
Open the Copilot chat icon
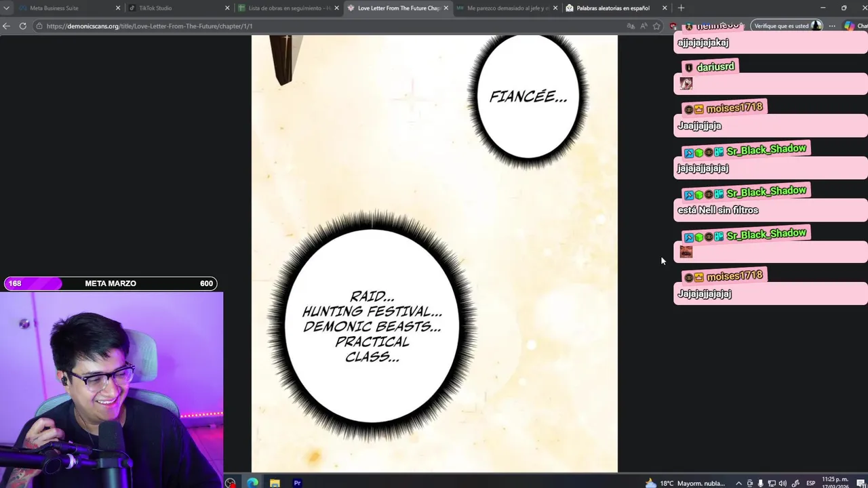[850, 26]
